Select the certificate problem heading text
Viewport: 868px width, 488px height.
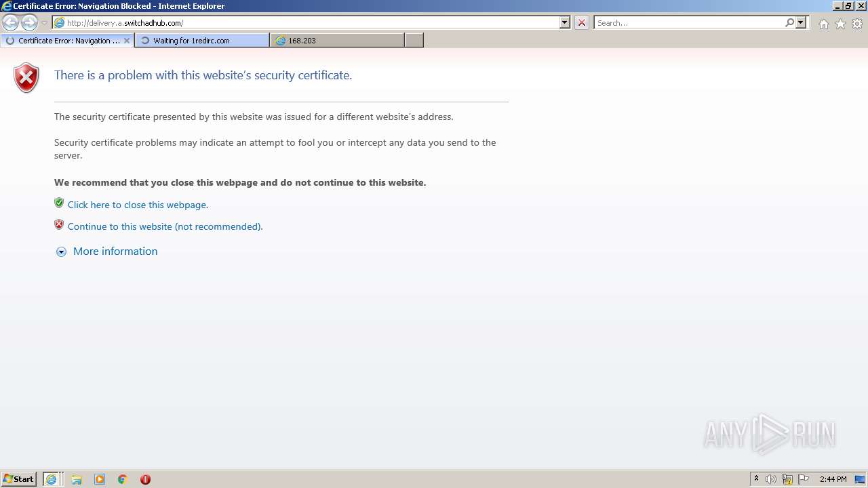(203, 75)
